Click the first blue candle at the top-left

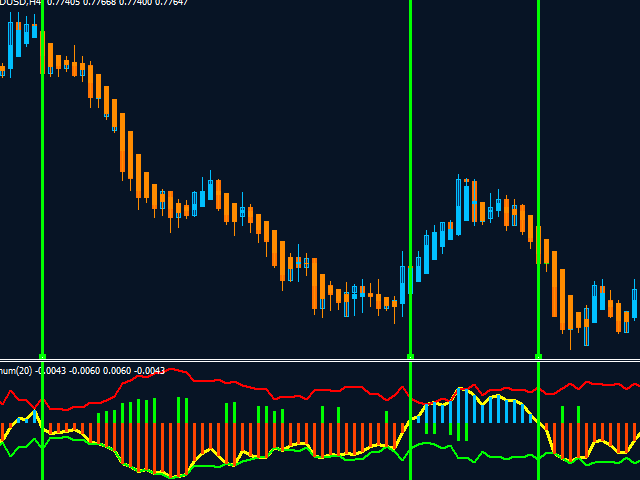coord(11,44)
